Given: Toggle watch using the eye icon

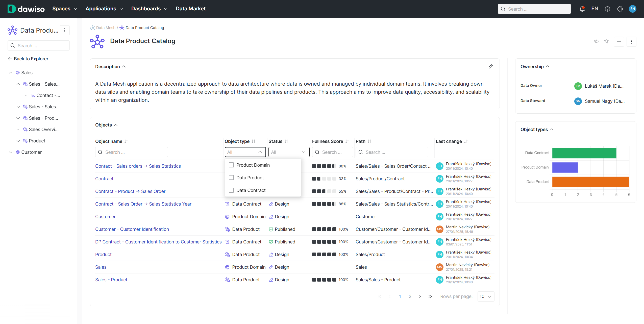Looking at the screenshot, I should [x=596, y=41].
